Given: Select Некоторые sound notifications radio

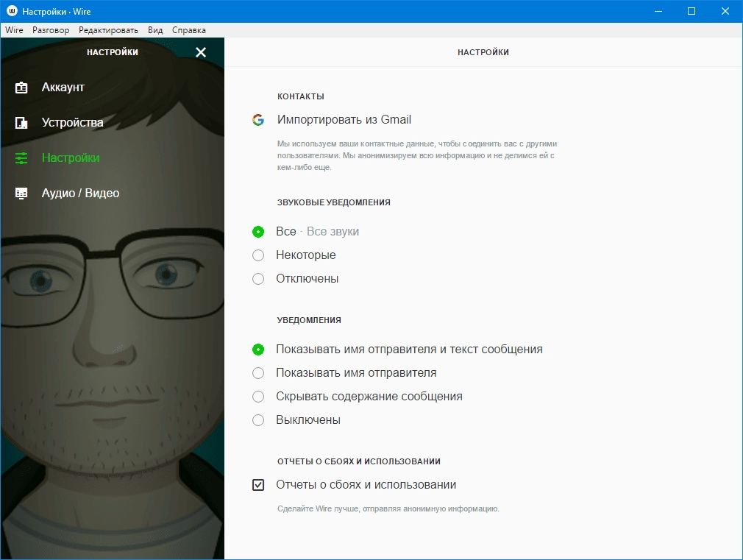Looking at the screenshot, I should pyautogui.click(x=258, y=255).
